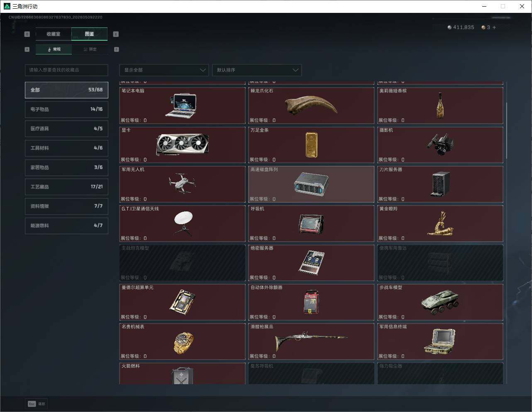Open the 显卡 graphics card item
Screen dimensions: 532x412
[183, 145]
